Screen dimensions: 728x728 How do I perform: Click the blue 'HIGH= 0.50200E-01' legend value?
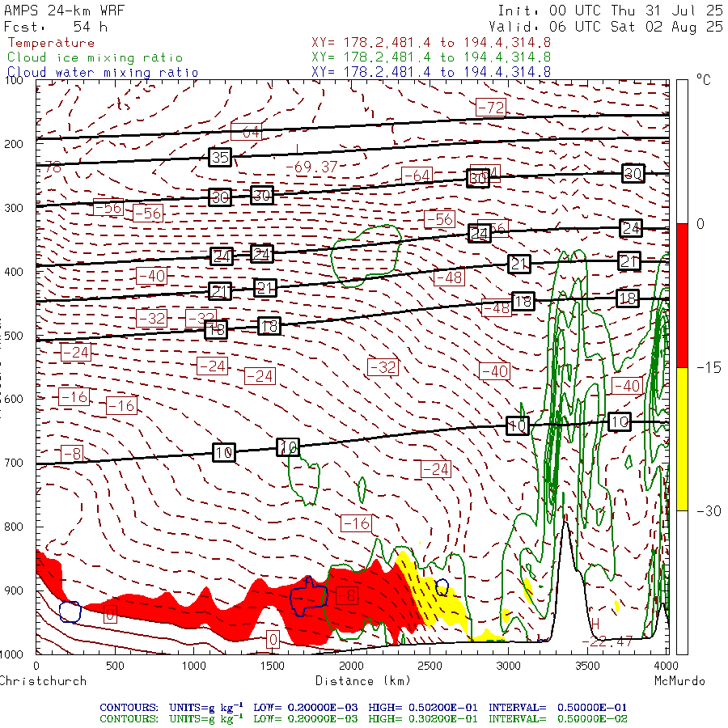(x=423, y=708)
